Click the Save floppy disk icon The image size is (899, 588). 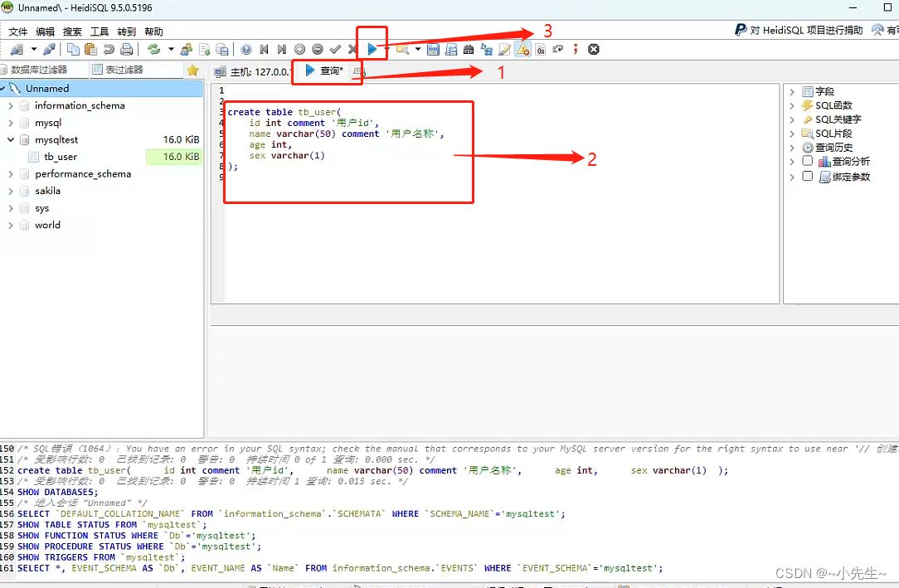coord(434,50)
